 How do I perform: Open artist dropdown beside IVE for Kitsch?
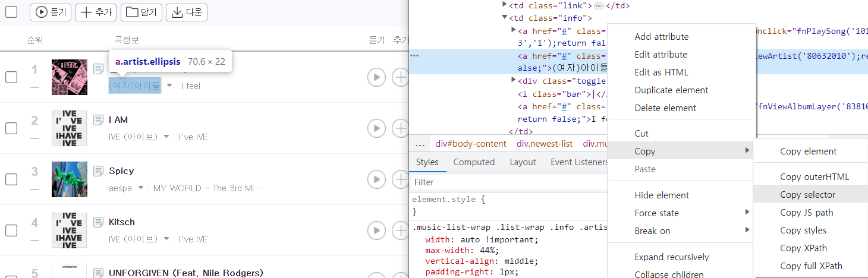[166, 239]
